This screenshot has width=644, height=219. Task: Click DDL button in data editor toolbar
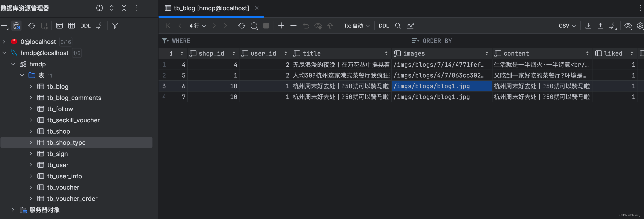(x=384, y=26)
